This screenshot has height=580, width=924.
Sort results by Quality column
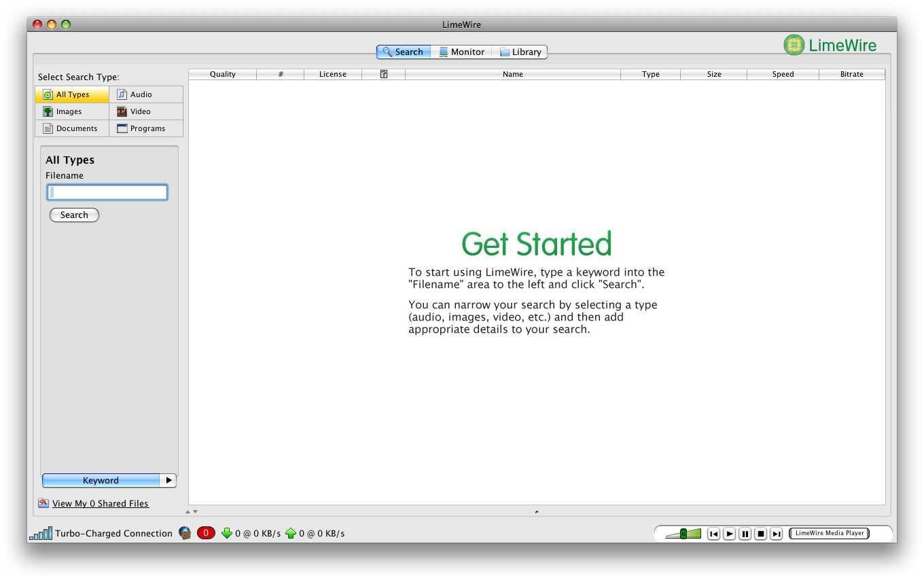[223, 74]
